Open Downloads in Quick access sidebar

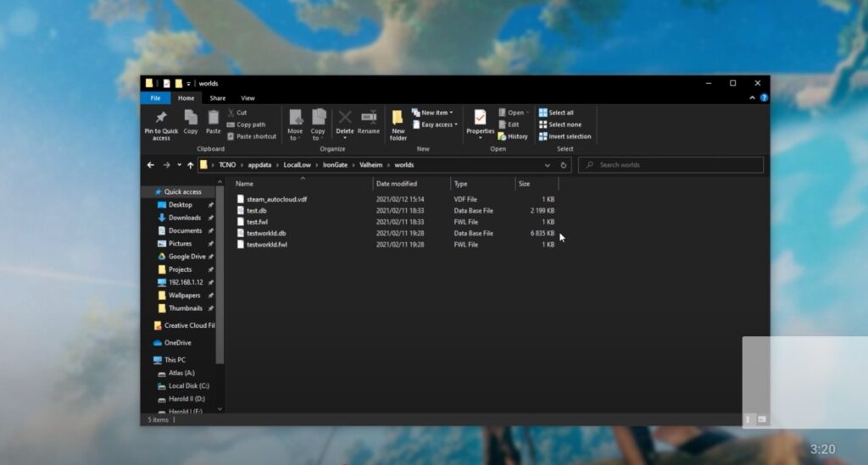184,218
